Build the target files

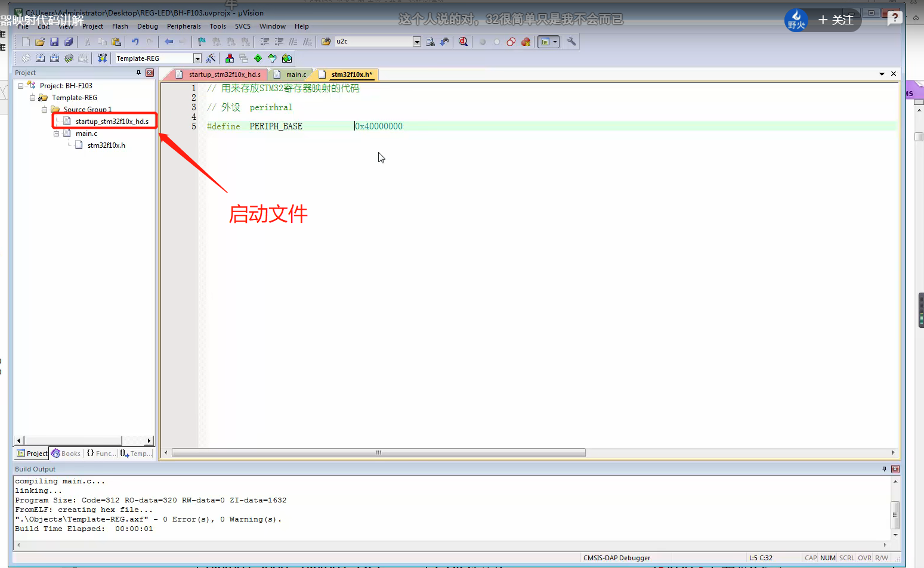coord(40,58)
